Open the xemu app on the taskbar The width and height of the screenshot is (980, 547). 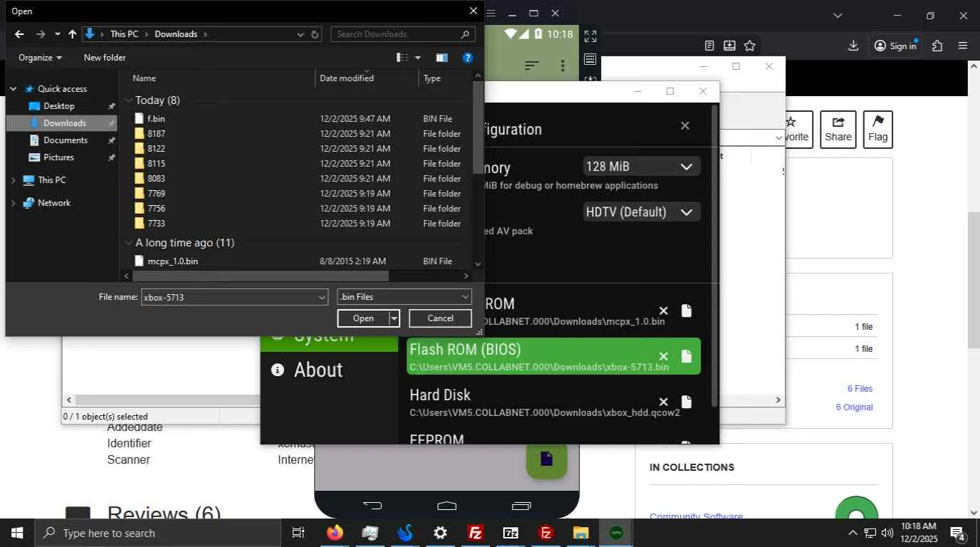coord(616,533)
